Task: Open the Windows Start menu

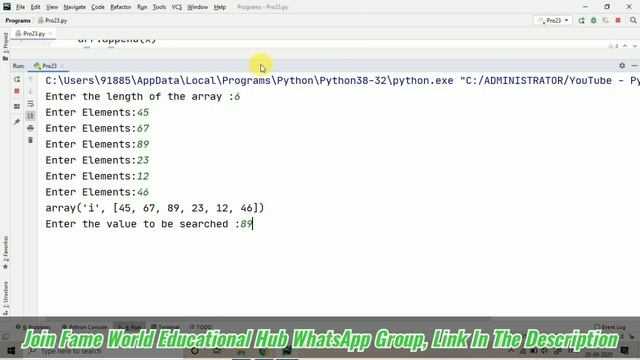Action: click(x=11, y=351)
